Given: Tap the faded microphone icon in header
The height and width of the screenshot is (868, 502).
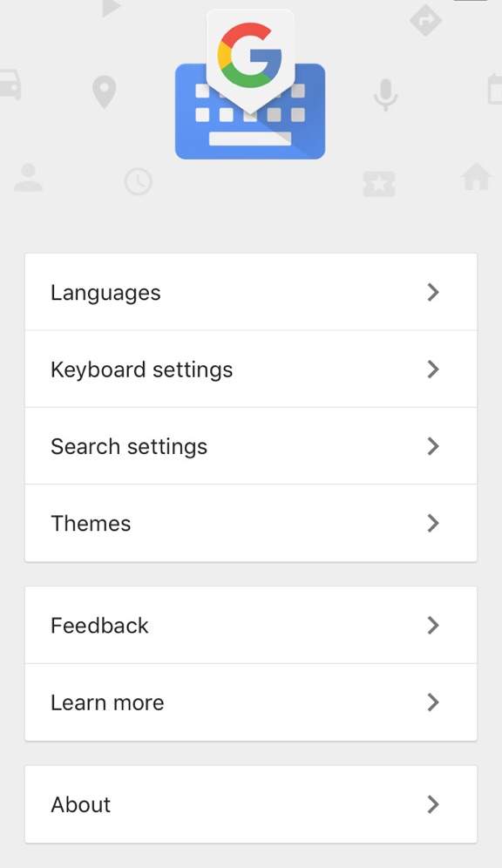Looking at the screenshot, I should tap(386, 95).
